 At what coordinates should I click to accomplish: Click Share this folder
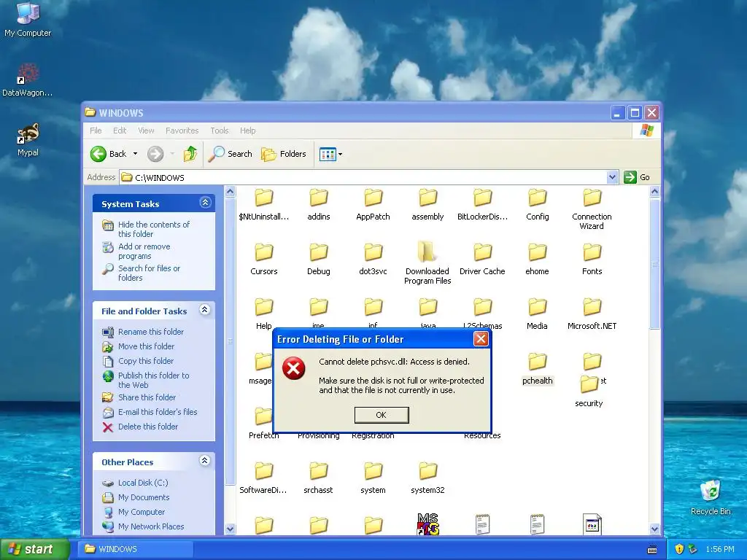(147, 397)
